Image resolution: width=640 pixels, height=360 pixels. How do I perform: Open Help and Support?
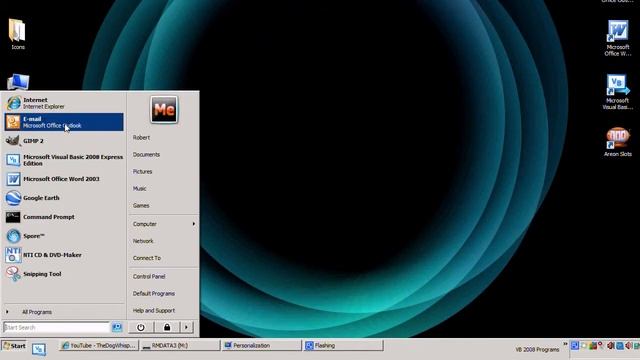point(154,311)
